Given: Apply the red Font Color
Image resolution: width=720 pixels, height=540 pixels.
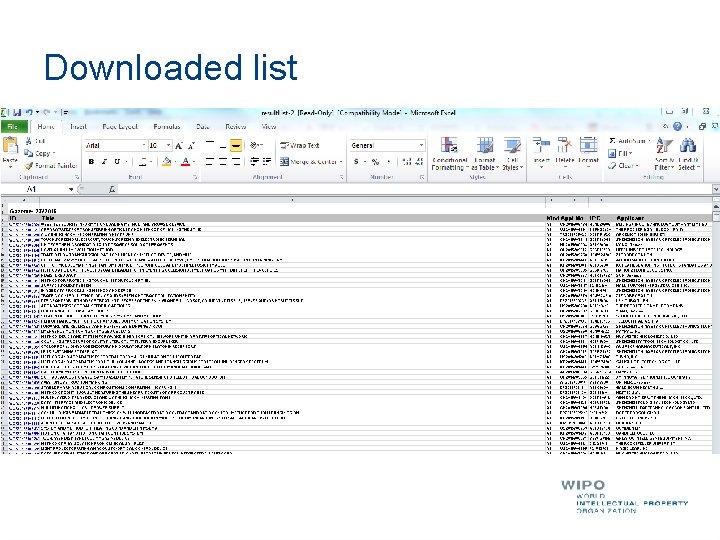Looking at the screenshot, I should point(186,162).
